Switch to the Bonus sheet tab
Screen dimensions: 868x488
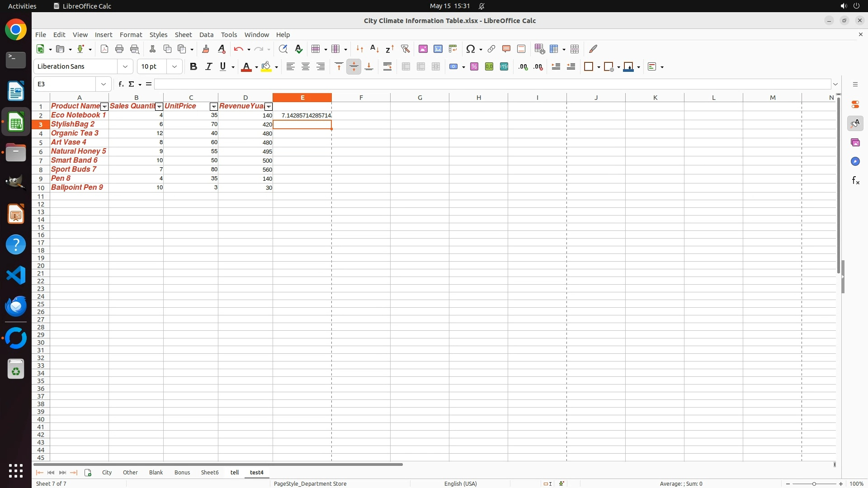click(x=182, y=472)
